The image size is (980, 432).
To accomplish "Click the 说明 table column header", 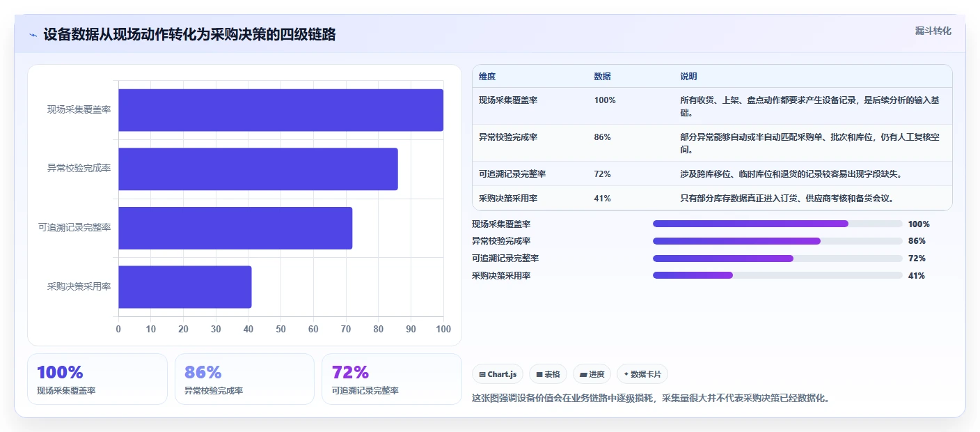I will 688,77.
